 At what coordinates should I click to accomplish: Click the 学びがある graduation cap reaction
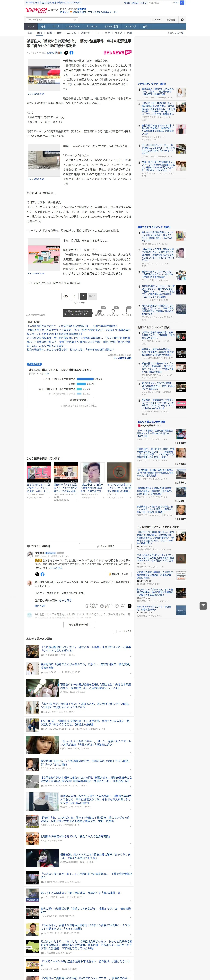click(x=100, y=312)
